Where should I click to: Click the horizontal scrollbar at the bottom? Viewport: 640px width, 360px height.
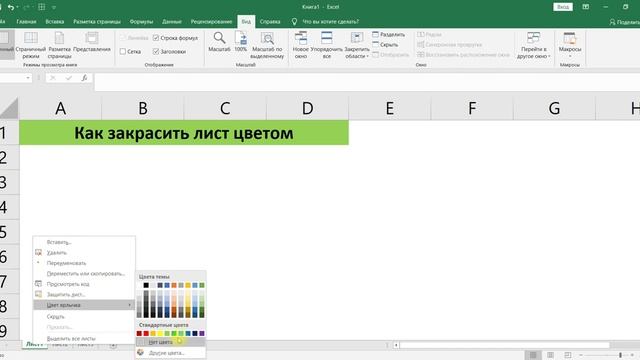coord(504,345)
